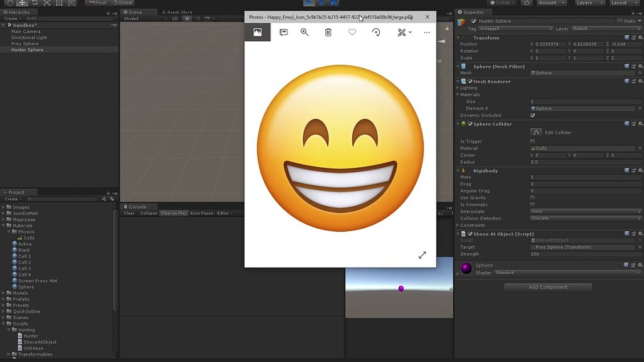Enable Use Gravity on the Rigidbody
Image resolution: width=644 pixels, height=362 pixels.
pyautogui.click(x=531, y=197)
